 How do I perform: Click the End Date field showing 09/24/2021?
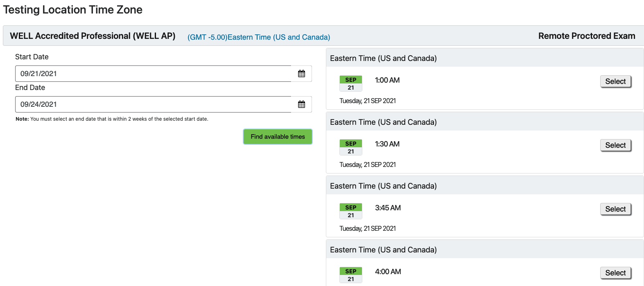153,104
